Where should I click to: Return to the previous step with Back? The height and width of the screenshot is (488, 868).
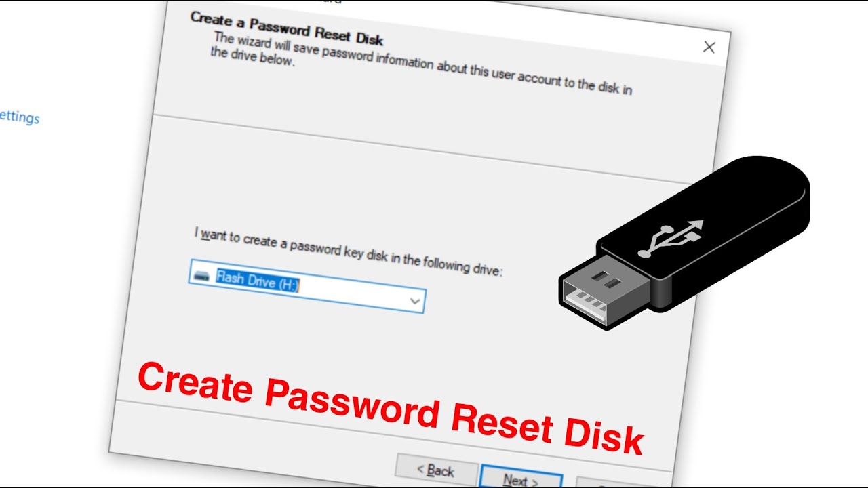[435, 470]
